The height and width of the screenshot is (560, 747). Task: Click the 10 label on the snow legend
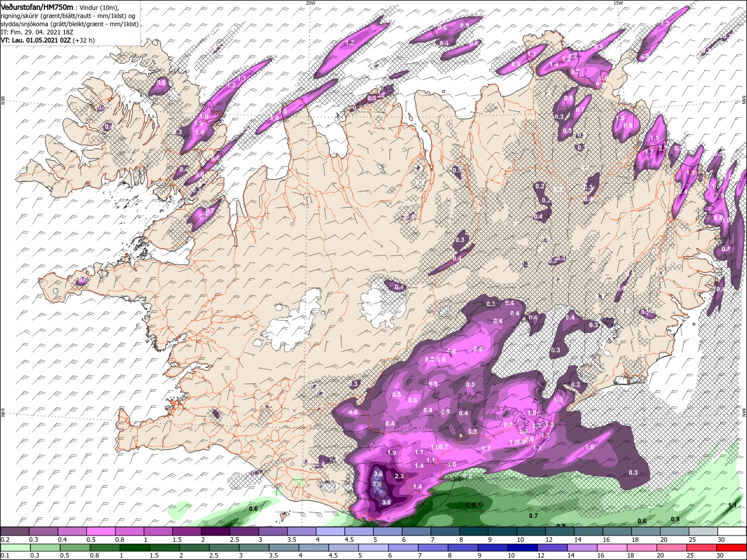click(520, 540)
